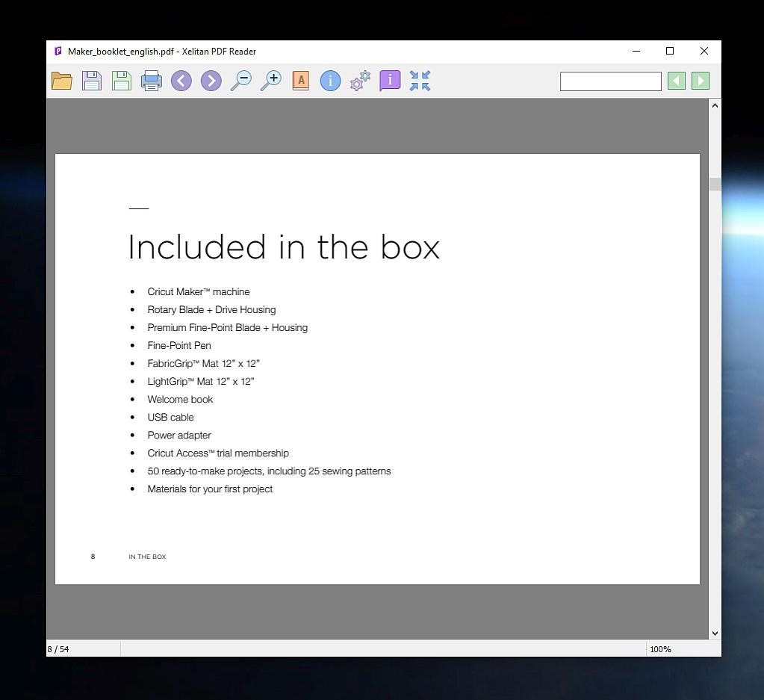Click the 'FabricGrip Mat 12" x 12"' line
The height and width of the screenshot is (700, 764).
[x=204, y=364]
